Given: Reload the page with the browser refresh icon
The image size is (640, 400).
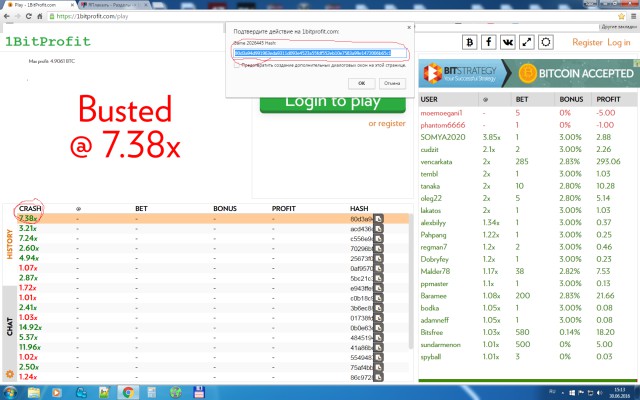Looking at the screenshot, I should click(29, 16).
